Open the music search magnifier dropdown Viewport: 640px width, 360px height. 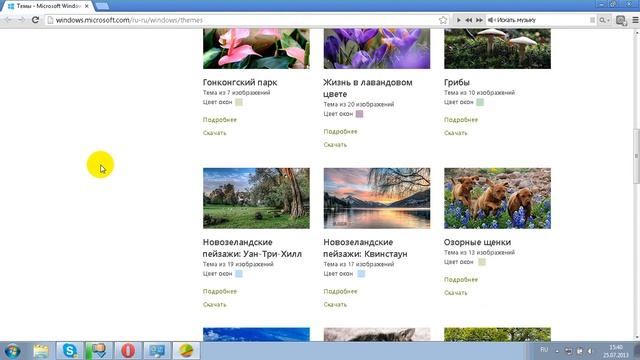(604, 20)
